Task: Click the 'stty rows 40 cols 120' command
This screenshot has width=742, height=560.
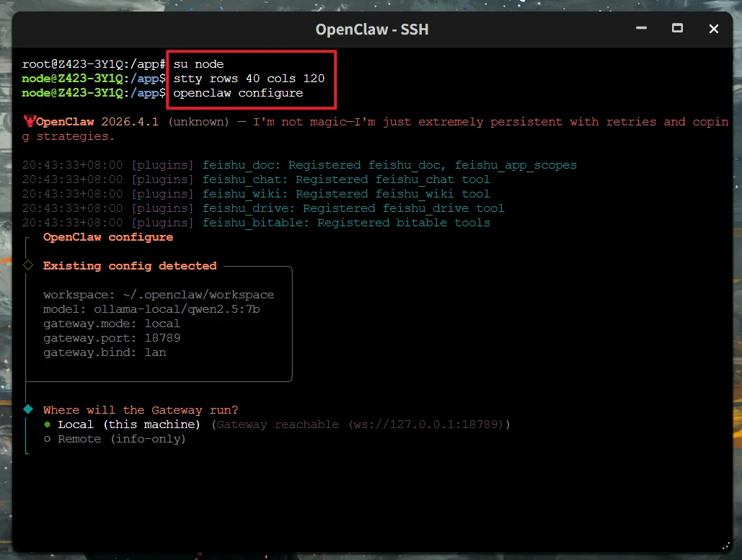Action: click(249, 79)
